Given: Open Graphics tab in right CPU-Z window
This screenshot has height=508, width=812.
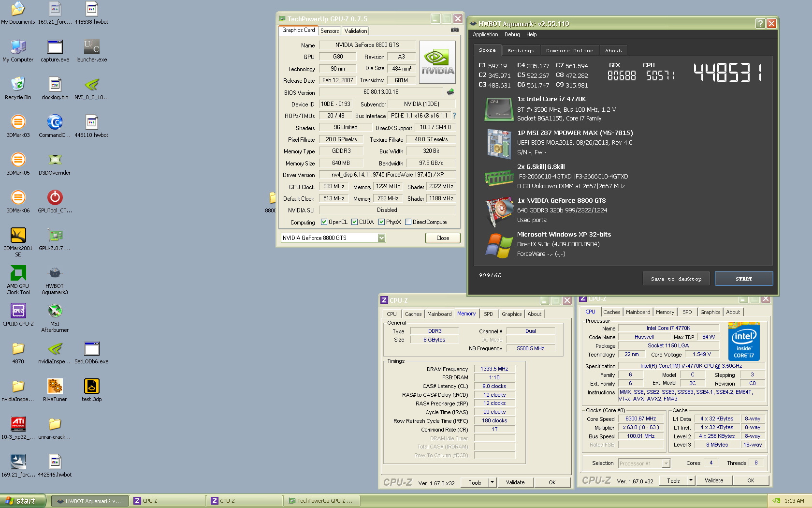Looking at the screenshot, I should click(710, 312).
